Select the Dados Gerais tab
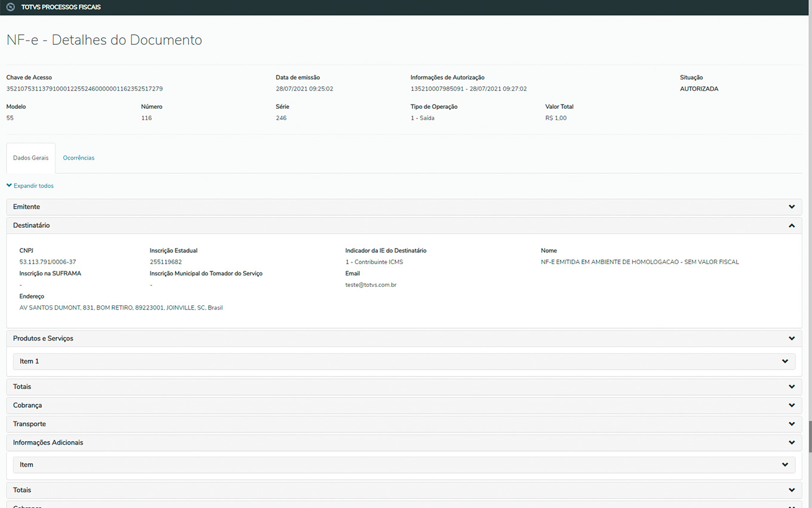 pos(31,158)
